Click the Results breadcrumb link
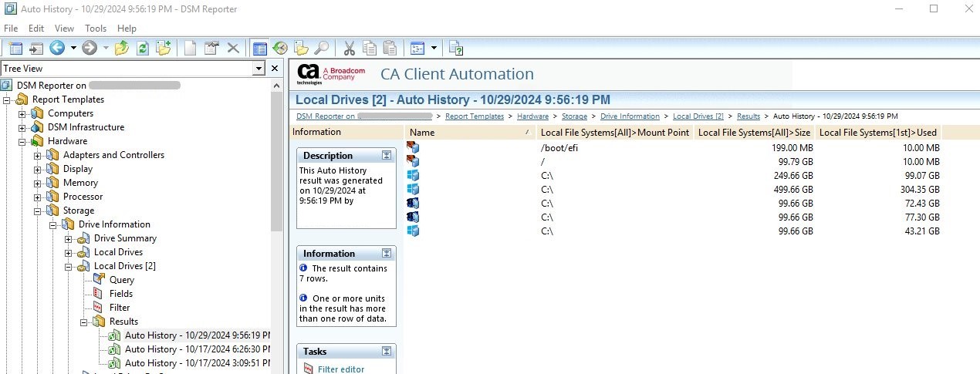980x374 pixels. 749,116
